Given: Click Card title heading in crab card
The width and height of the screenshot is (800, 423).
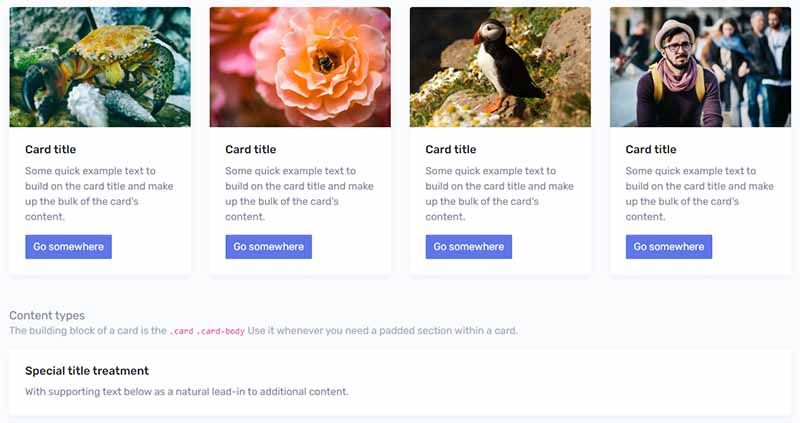Looking at the screenshot, I should pos(50,150).
